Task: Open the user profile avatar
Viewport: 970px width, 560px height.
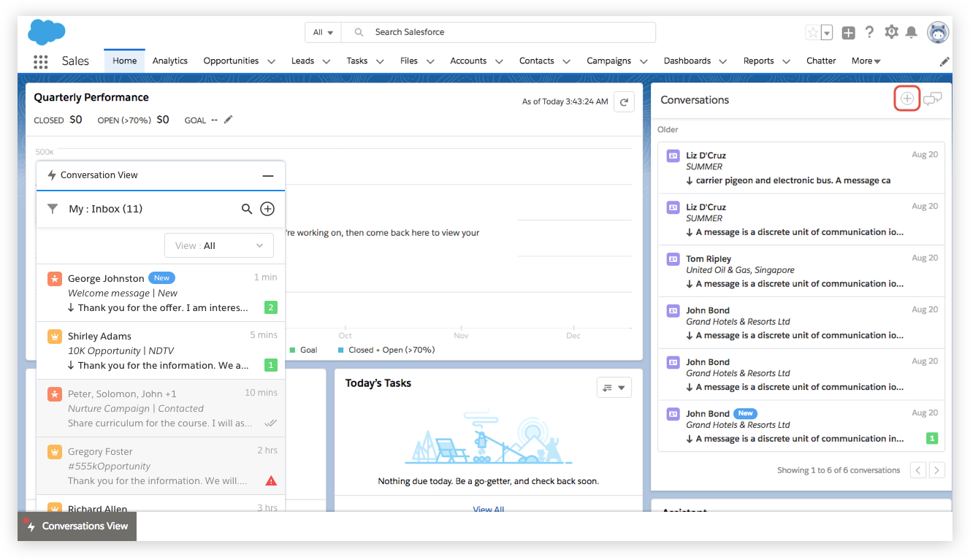Action: [938, 32]
